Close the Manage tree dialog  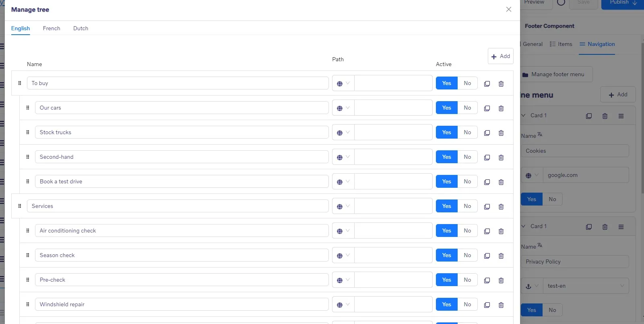click(509, 9)
